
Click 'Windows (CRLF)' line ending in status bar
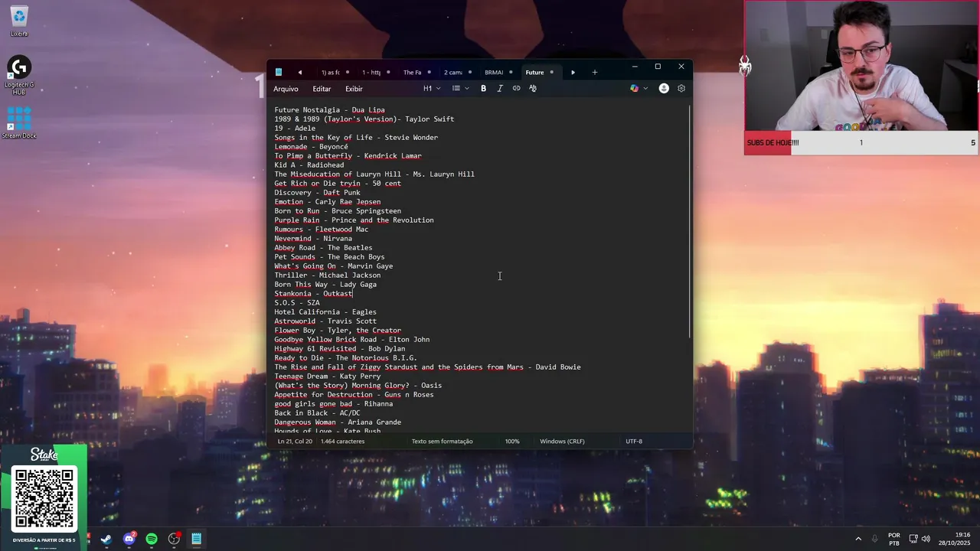[x=562, y=442]
